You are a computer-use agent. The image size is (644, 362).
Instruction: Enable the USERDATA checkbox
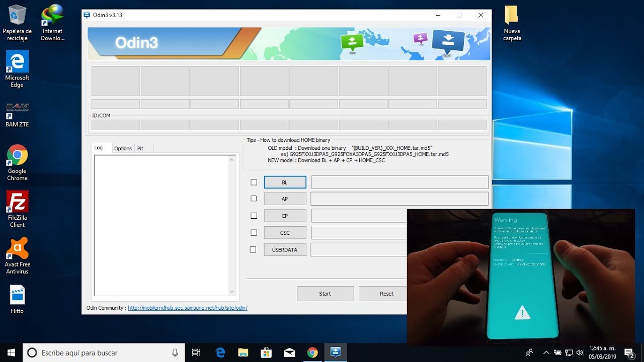[253, 249]
